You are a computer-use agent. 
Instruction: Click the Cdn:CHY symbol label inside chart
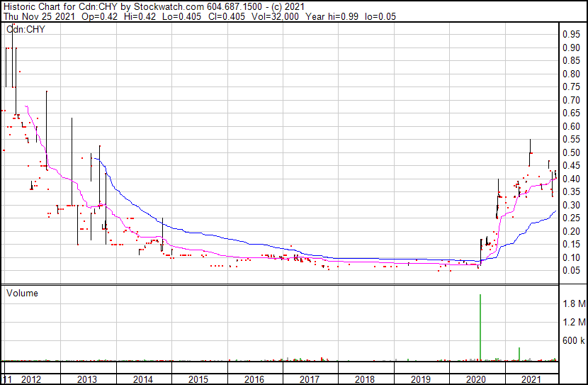(x=23, y=29)
